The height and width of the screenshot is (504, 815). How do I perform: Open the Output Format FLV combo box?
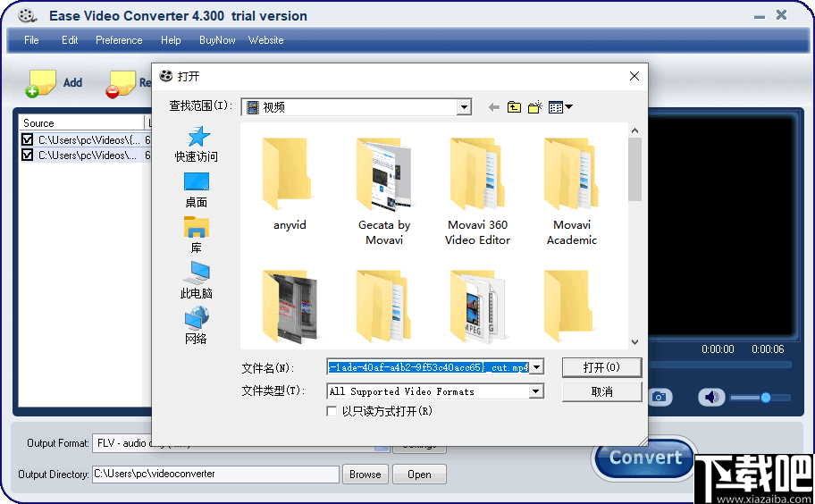(240, 443)
